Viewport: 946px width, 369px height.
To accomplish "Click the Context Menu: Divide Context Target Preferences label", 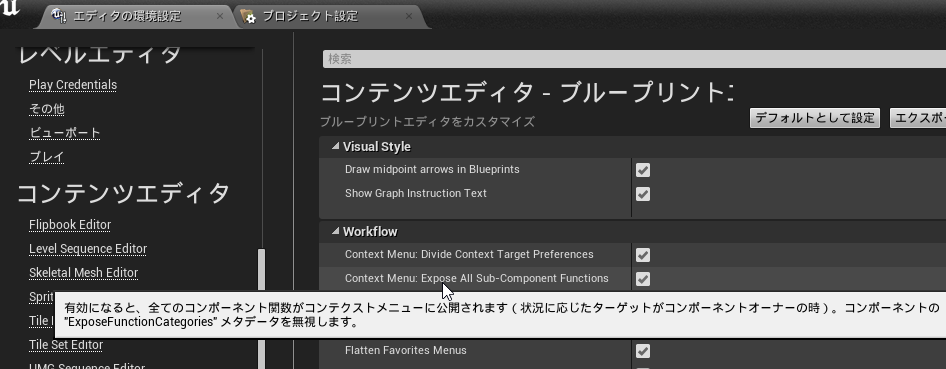I will point(469,254).
